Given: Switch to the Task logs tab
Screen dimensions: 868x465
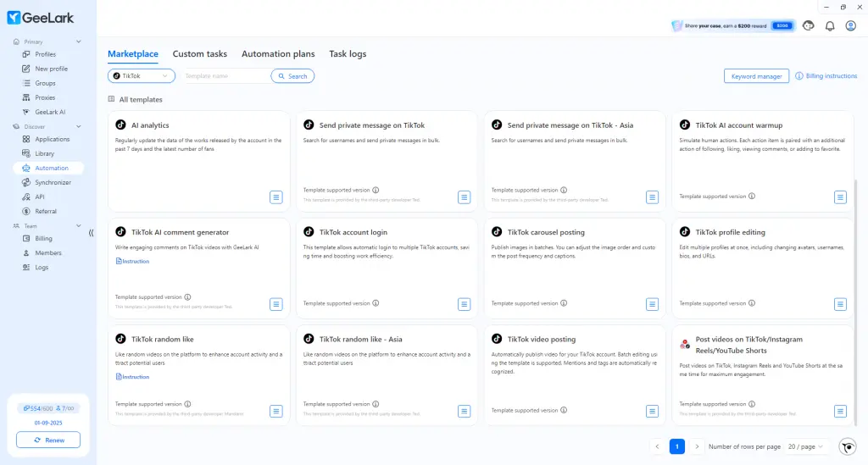Looking at the screenshot, I should pos(348,53).
